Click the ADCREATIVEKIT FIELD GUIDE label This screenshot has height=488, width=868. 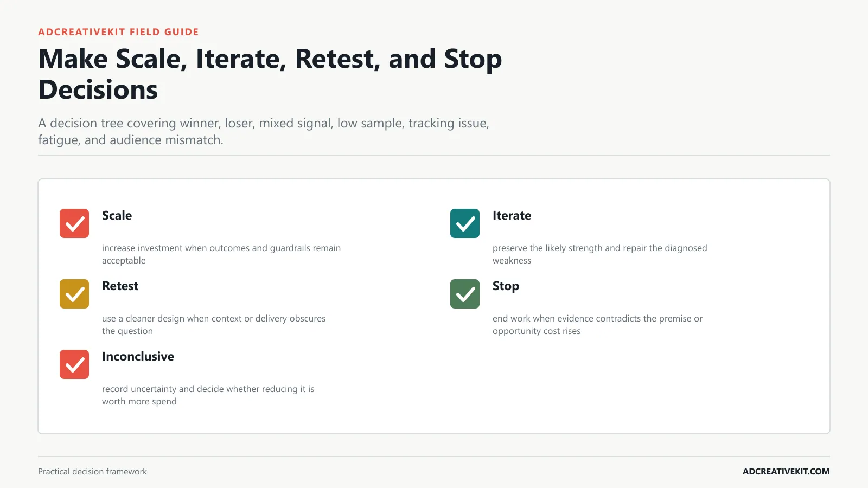coord(118,32)
